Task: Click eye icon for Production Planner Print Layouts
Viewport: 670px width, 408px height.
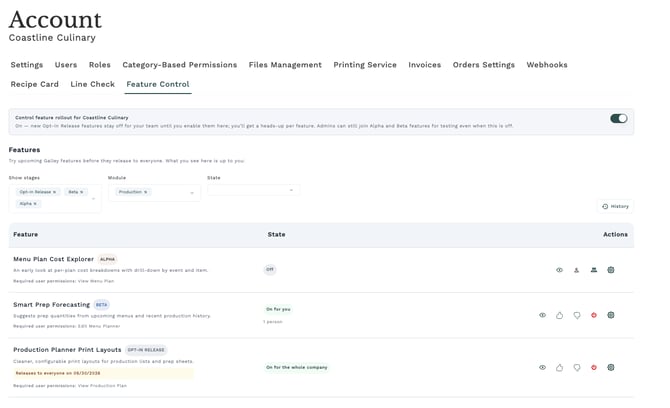Action: (x=542, y=367)
